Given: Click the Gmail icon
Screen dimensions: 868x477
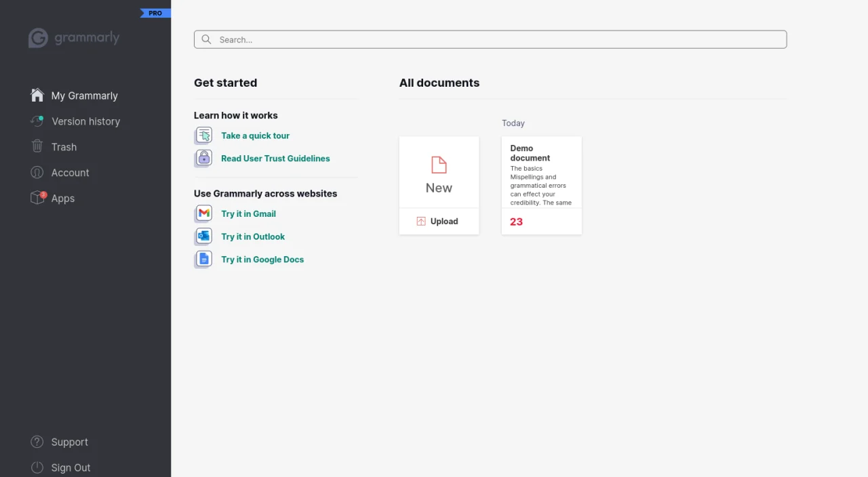Looking at the screenshot, I should point(203,213).
